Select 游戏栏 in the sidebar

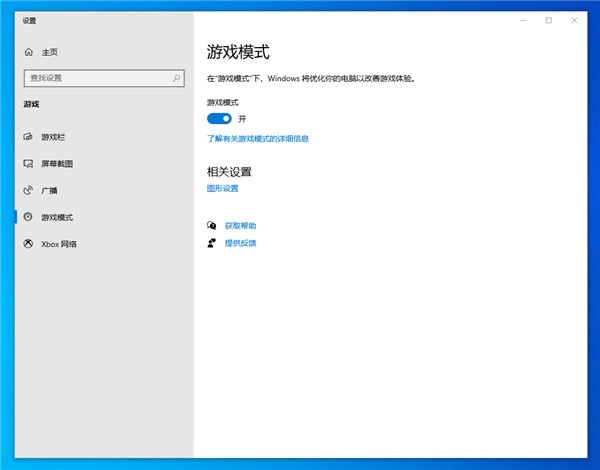point(53,137)
